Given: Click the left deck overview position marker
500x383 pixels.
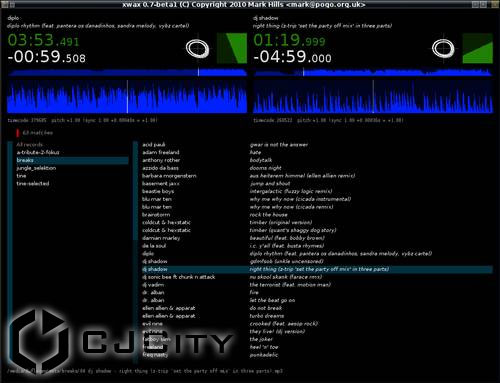Looking at the screenshot, I should pos(198,72).
